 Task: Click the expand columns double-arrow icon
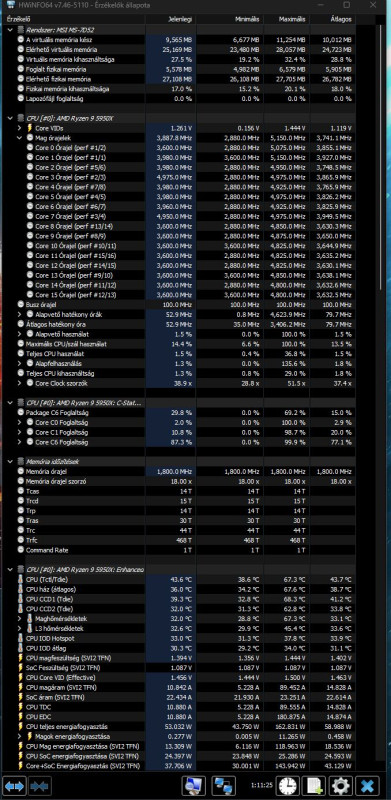pyautogui.click(x=14, y=786)
